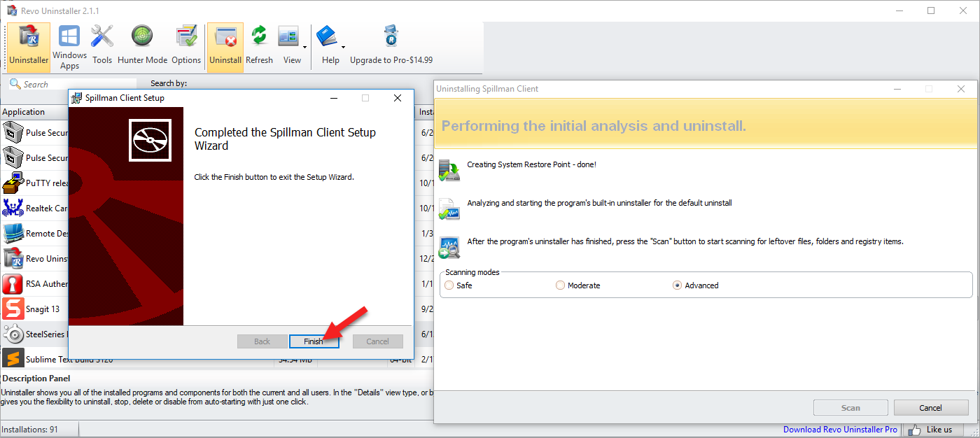Select the Realtek Card entry icon

pyautogui.click(x=13, y=208)
